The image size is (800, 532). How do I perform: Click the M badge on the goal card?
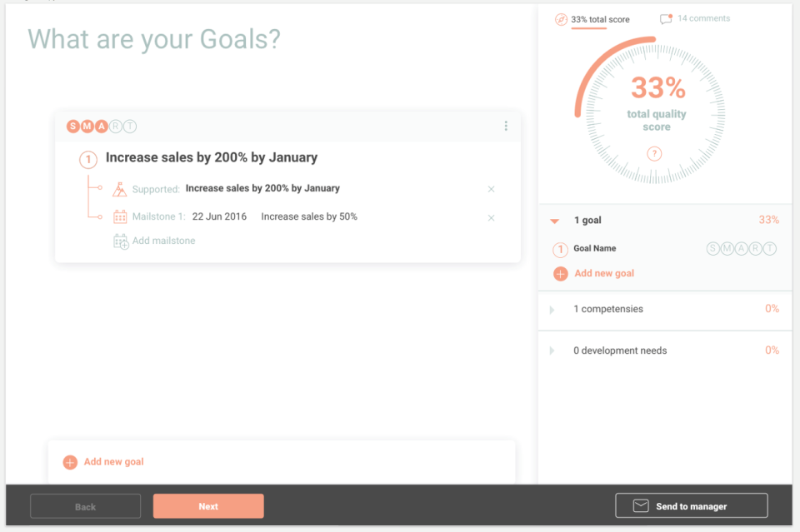87,126
